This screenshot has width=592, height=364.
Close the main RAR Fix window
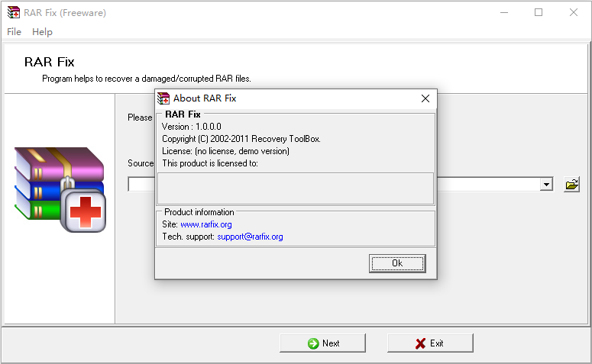click(x=574, y=12)
